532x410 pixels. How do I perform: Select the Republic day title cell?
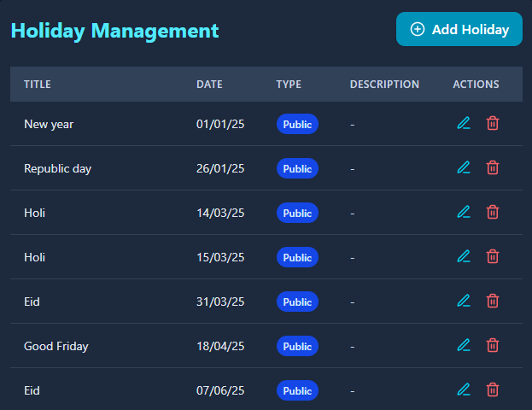58,168
